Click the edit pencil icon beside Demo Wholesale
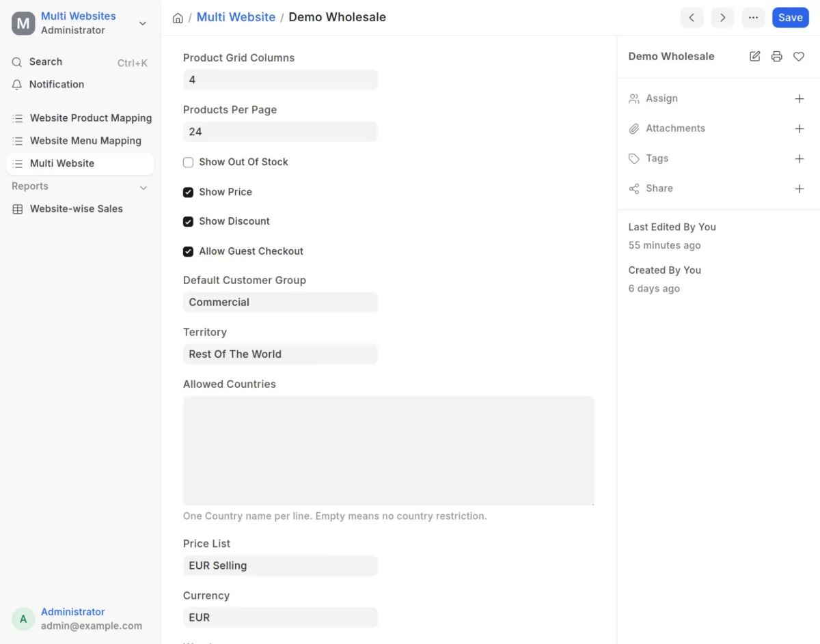The image size is (820, 644). (755, 57)
